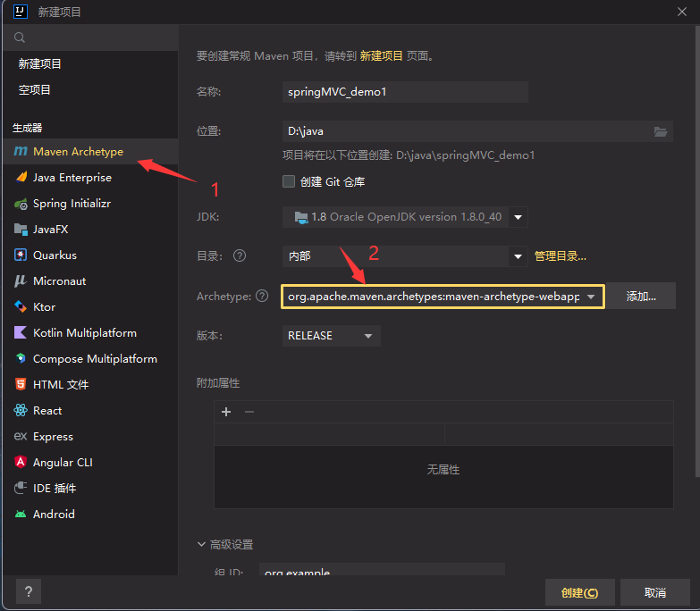Image resolution: width=700 pixels, height=611 pixels.
Task: Select Java Enterprise generator
Action: pos(90,178)
